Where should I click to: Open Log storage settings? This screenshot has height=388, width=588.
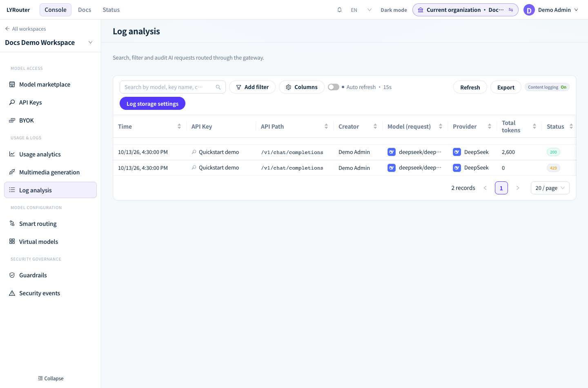[152, 104]
